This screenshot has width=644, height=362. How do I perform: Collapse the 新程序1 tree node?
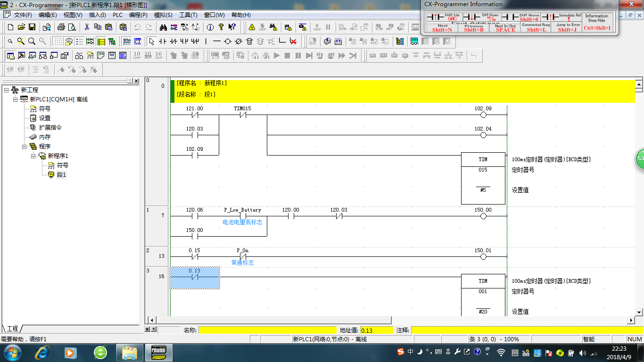point(33,156)
